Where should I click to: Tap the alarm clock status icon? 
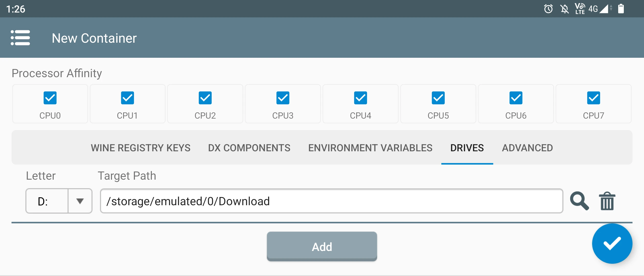pos(548,9)
